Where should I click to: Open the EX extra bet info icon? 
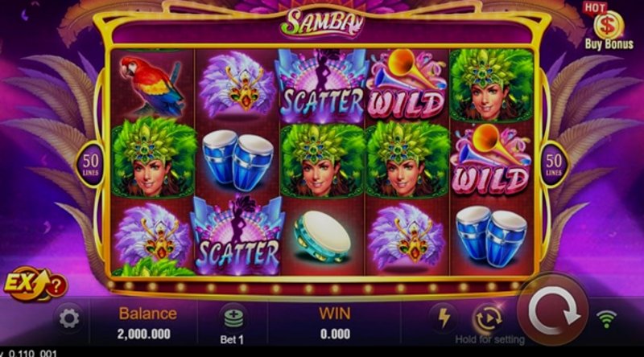pyautogui.click(x=35, y=284)
